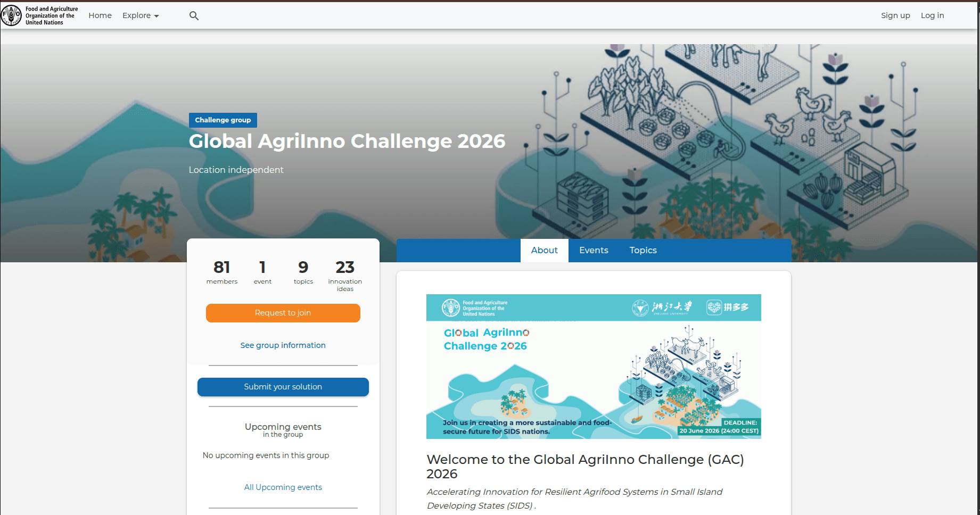
Task: Open the search magnifier icon
Action: tap(194, 15)
